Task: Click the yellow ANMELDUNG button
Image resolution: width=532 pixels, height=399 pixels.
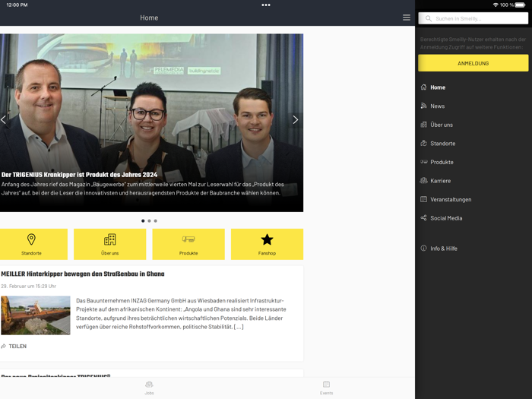Action: tap(473, 63)
